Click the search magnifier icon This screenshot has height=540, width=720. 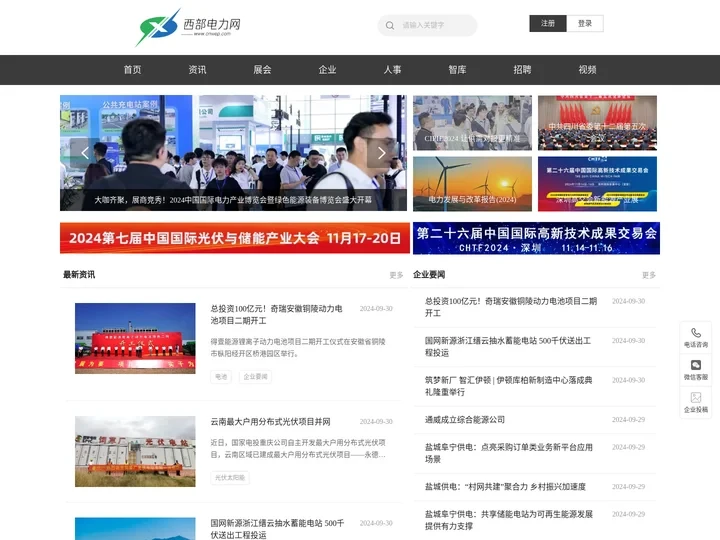[x=390, y=26]
